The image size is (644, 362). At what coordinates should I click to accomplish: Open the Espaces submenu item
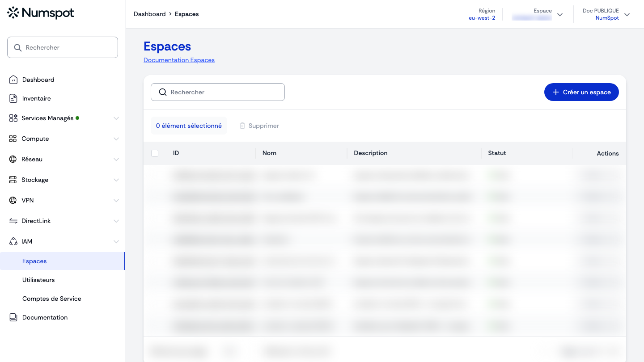(x=63, y=261)
